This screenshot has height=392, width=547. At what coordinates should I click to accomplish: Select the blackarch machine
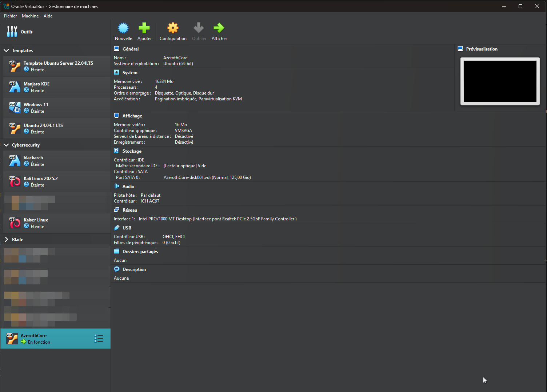coord(57,161)
